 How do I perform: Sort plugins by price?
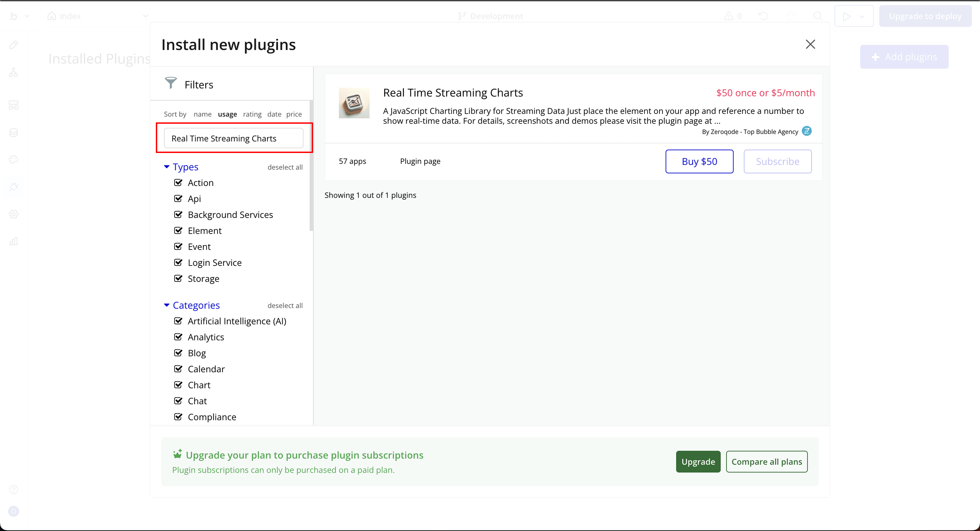(x=294, y=114)
